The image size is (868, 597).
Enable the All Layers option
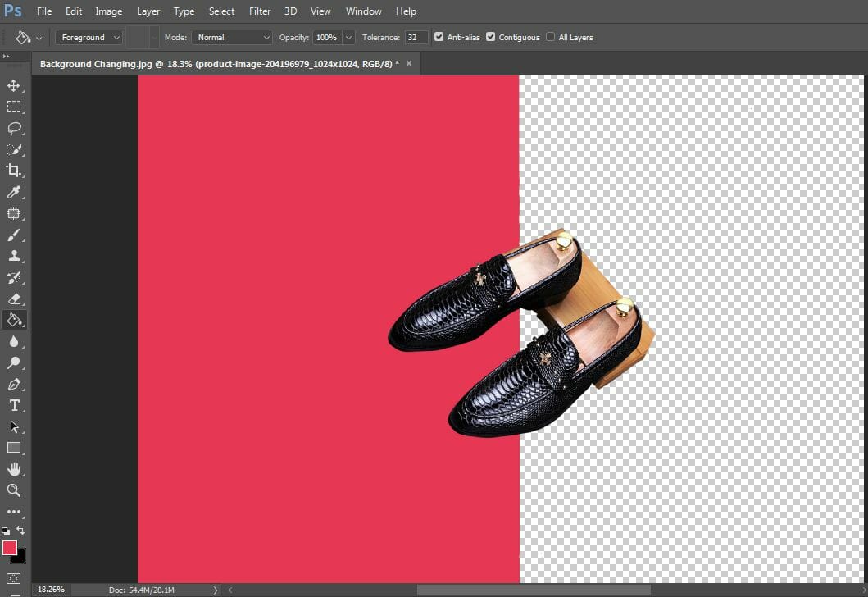pyautogui.click(x=552, y=37)
